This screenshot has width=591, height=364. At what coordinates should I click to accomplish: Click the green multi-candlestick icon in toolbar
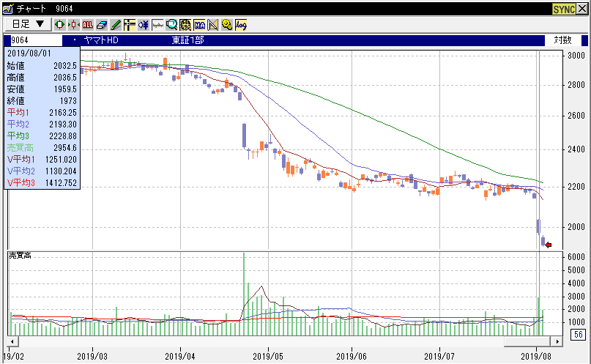(x=73, y=24)
